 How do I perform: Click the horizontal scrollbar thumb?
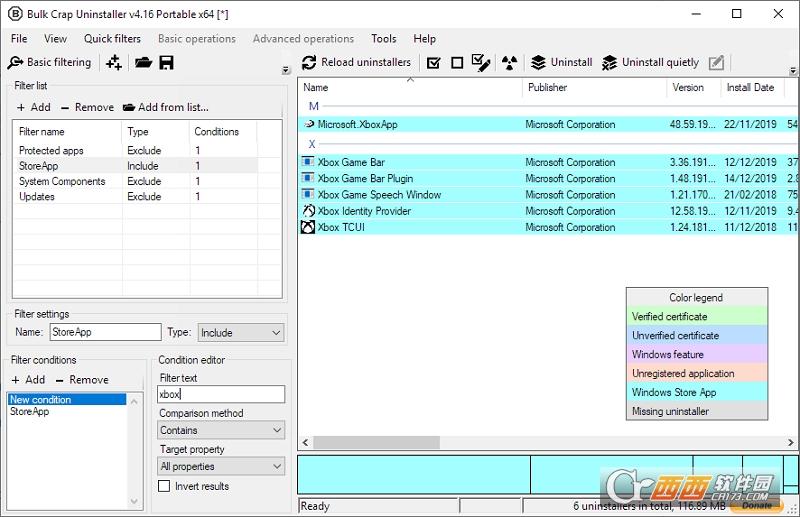coord(377,442)
